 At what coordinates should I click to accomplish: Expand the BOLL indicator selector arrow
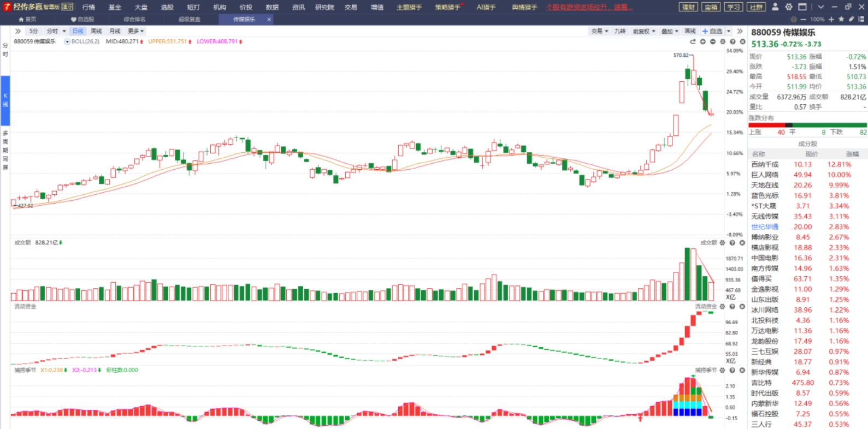coord(67,41)
